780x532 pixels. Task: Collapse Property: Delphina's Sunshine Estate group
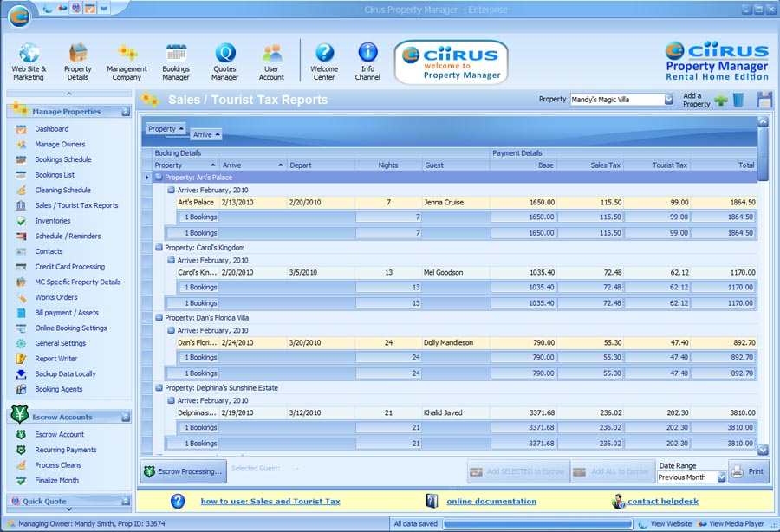(x=159, y=387)
